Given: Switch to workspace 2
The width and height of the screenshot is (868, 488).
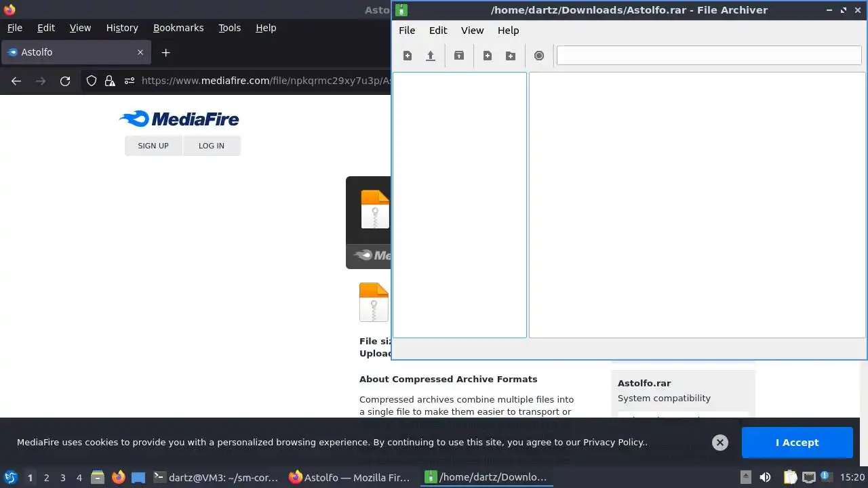Looking at the screenshot, I should 47,478.
